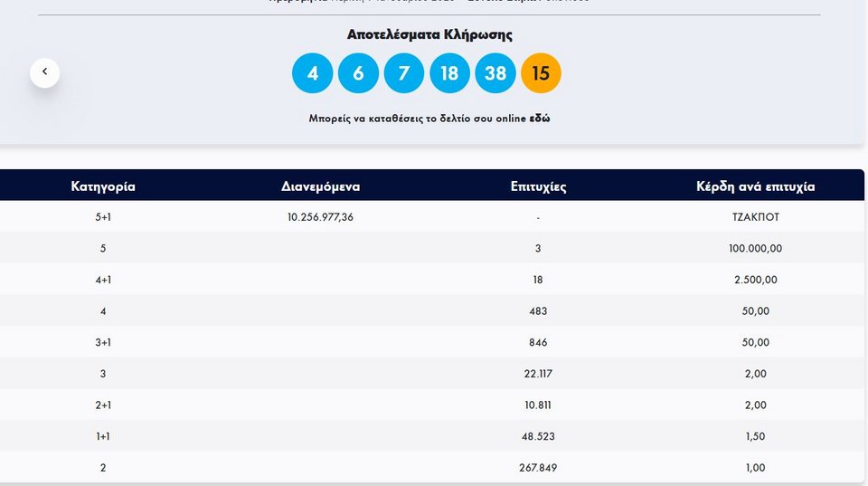Go to the previous draw using the left arrow
The width and height of the screenshot is (868, 486).
[x=44, y=72]
